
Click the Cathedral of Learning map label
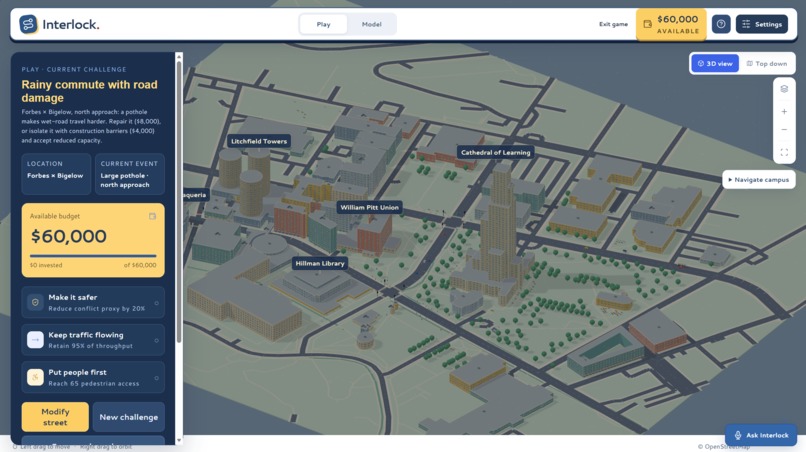tap(495, 152)
